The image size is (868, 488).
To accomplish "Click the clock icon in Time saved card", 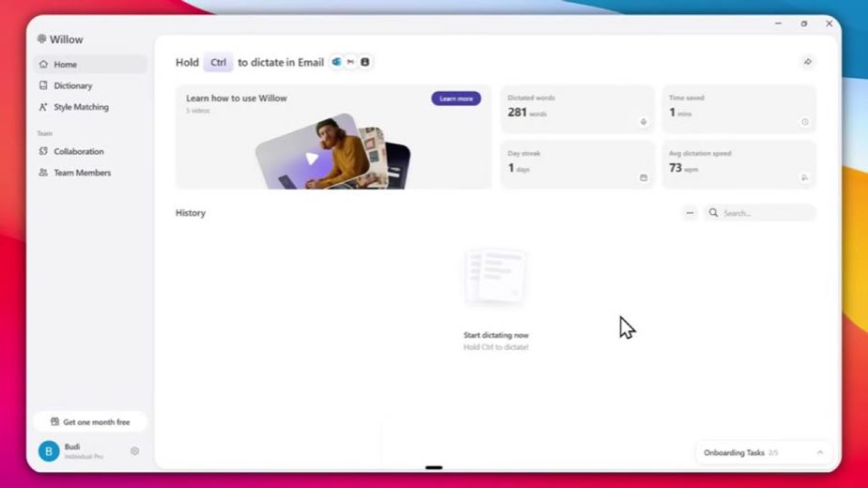I will pos(805,122).
